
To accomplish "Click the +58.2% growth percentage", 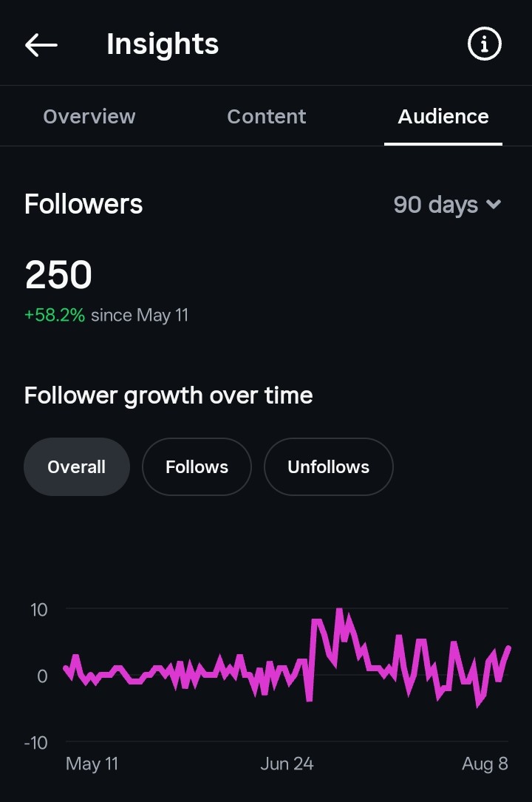I will point(55,315).
